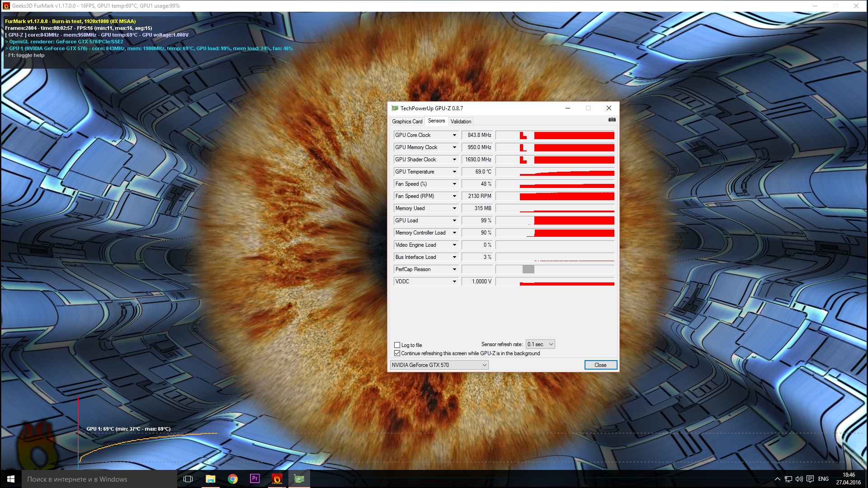Open the Windows Start menu

10,479
